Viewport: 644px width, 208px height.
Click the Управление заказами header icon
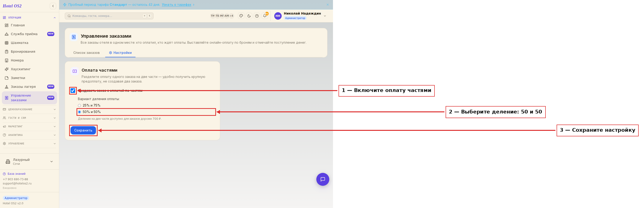(74, 37)
